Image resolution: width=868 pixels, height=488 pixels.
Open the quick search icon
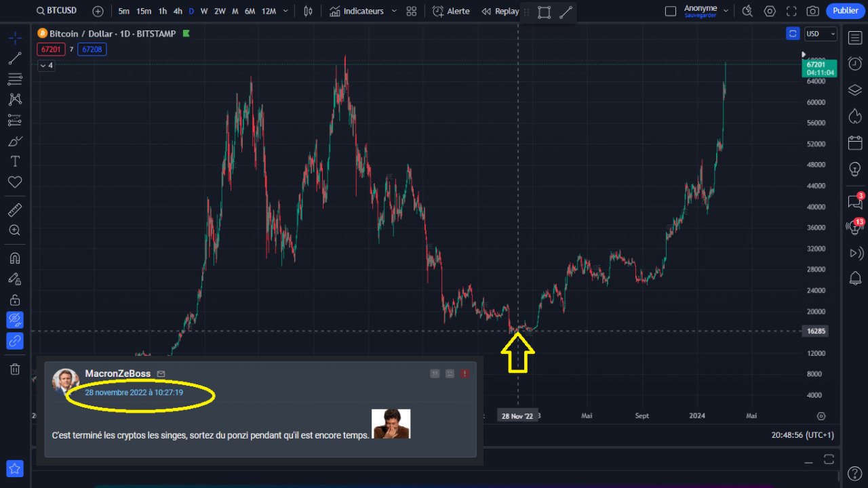[x=747, y=11]
